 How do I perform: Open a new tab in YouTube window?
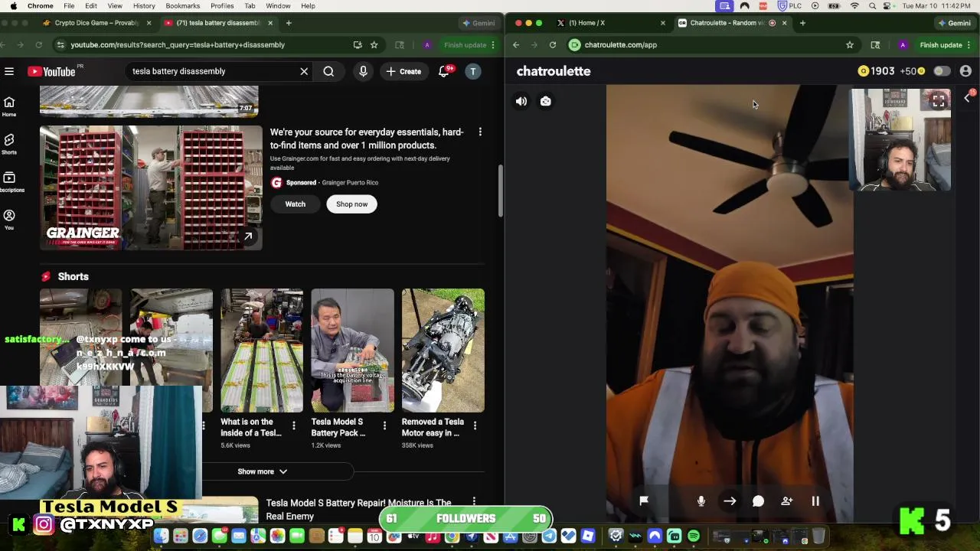[x=289, y=23]
